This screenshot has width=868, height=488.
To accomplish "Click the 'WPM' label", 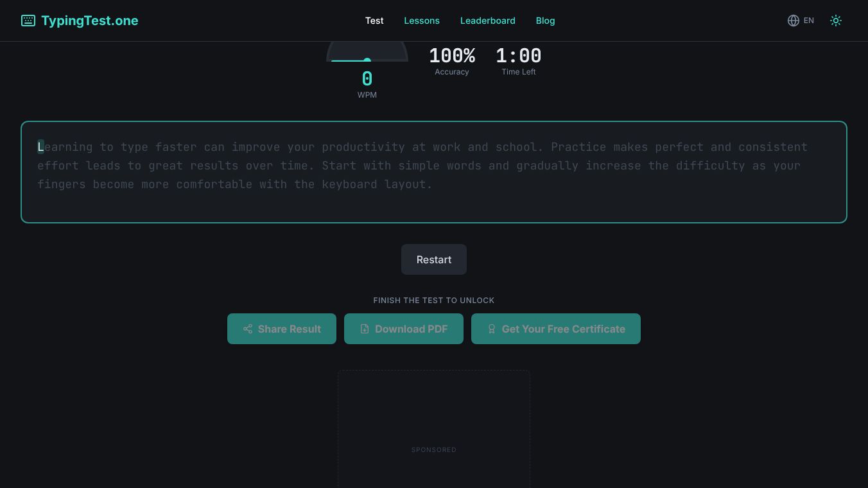I will [367, 95].
